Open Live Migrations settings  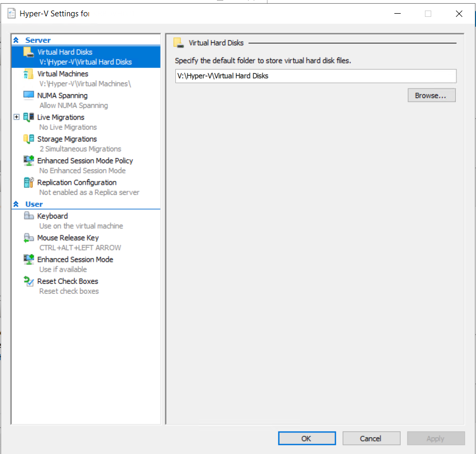pos(86,122)
